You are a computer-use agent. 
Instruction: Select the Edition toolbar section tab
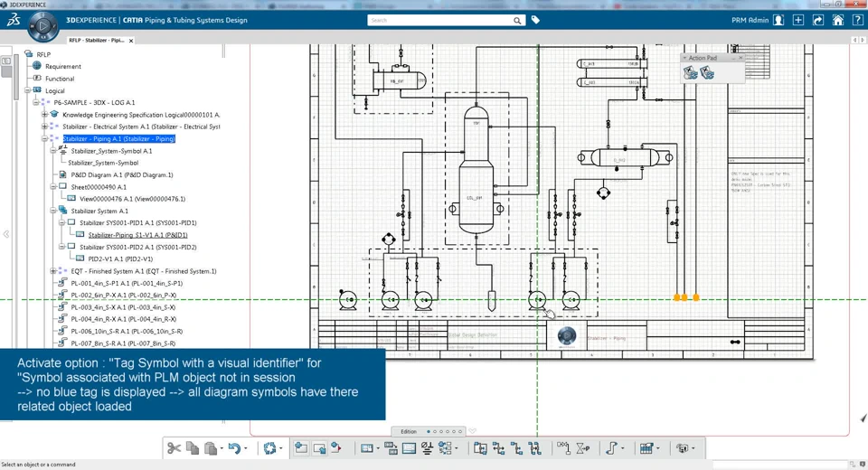409,431
